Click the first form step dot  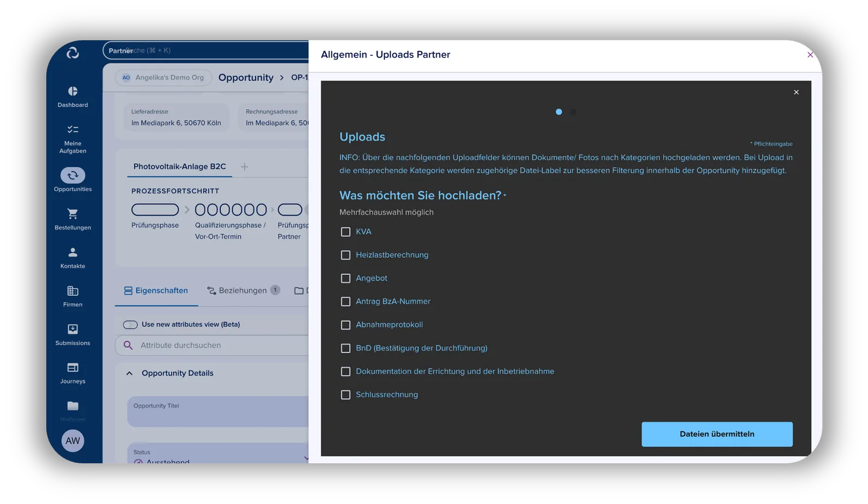click(559, 112)
